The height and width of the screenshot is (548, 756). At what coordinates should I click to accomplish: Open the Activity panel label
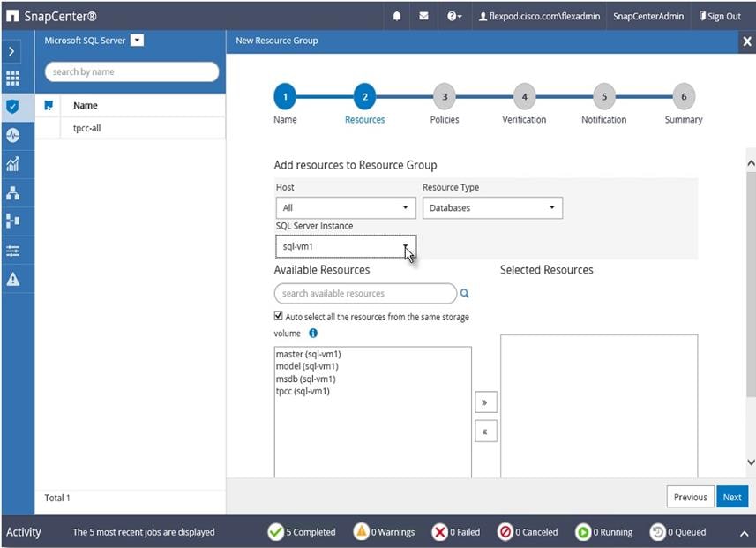(x=24, y=532)
